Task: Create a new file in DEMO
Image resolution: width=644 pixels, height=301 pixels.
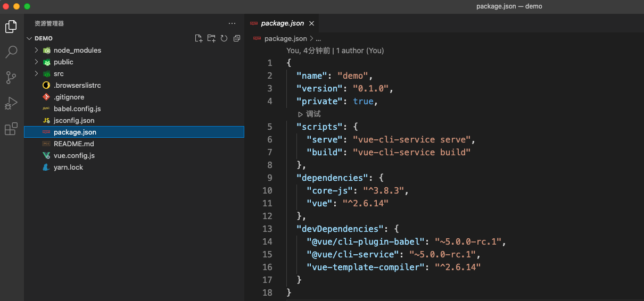Action: (x=199, y=38)
